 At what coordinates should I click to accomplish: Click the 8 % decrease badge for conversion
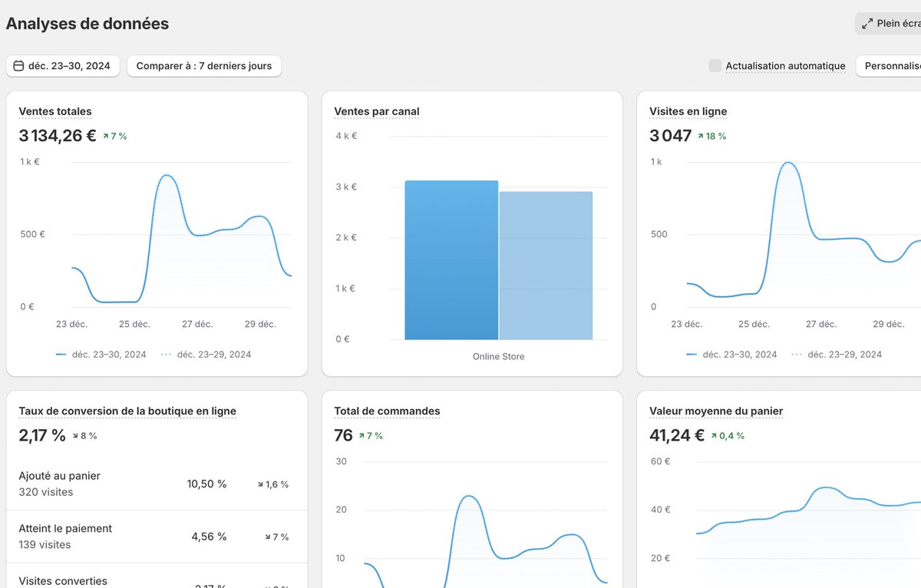85,436
